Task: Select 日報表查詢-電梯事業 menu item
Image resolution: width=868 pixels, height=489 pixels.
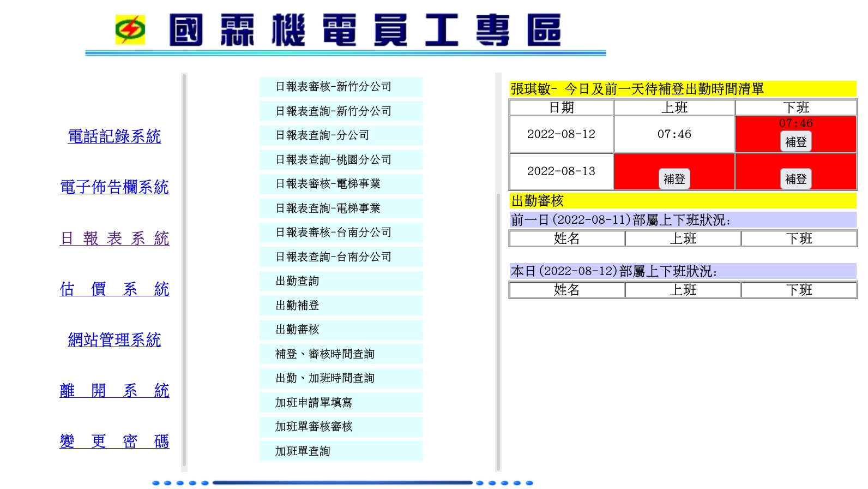Action: [x=341, y=208]
